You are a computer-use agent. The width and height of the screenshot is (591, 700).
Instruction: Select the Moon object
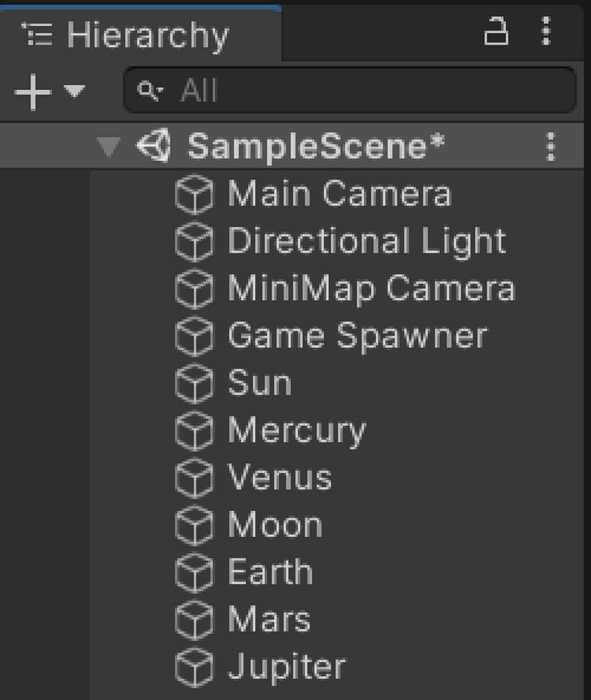coord(275,526)
